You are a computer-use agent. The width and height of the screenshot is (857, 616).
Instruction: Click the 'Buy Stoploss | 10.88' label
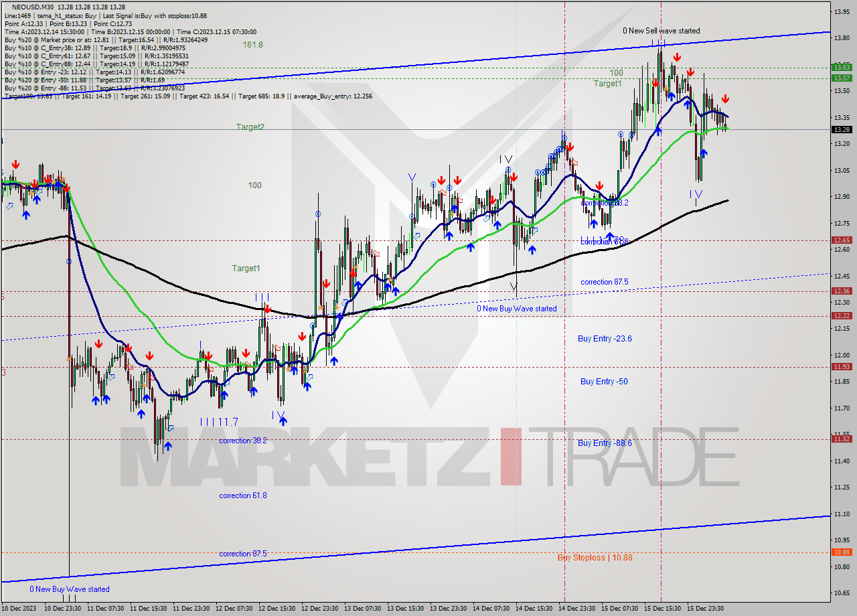pos(595,558)
